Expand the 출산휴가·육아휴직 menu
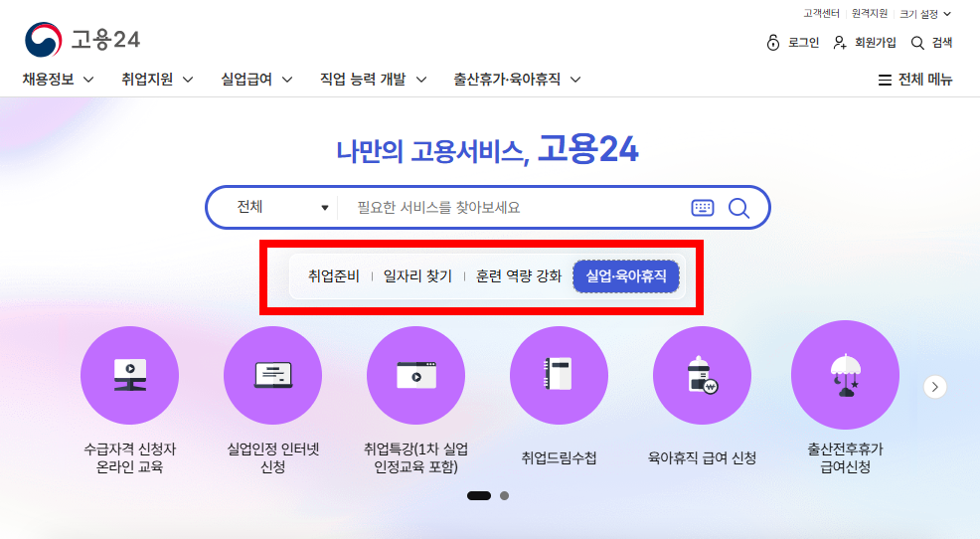This screenshot has height=539, width=980. tap(518, 80)
